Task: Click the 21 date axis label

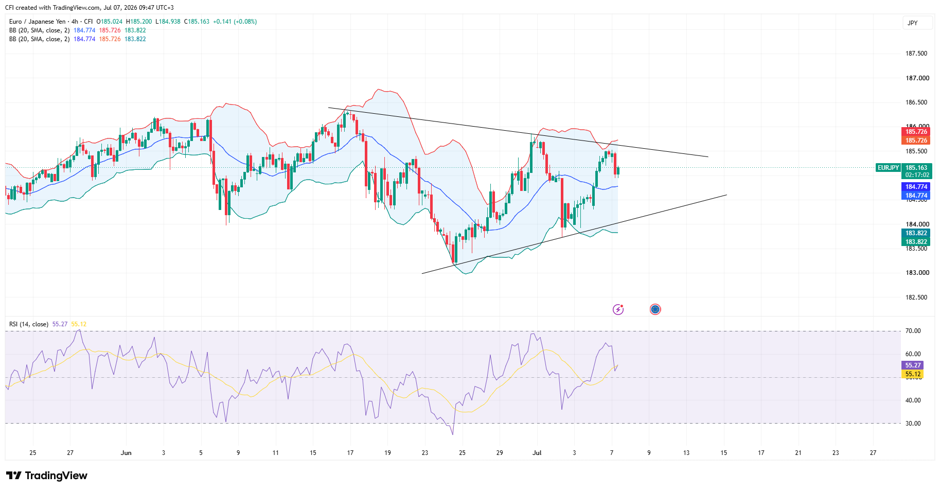Action: click(x=798, y=453)
